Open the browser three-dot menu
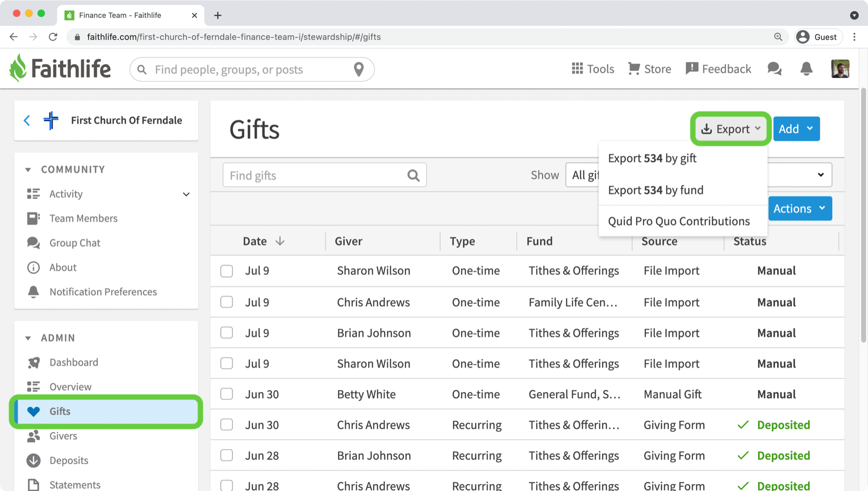This screenshot has height=491, width=868. [x=854, y=37]
